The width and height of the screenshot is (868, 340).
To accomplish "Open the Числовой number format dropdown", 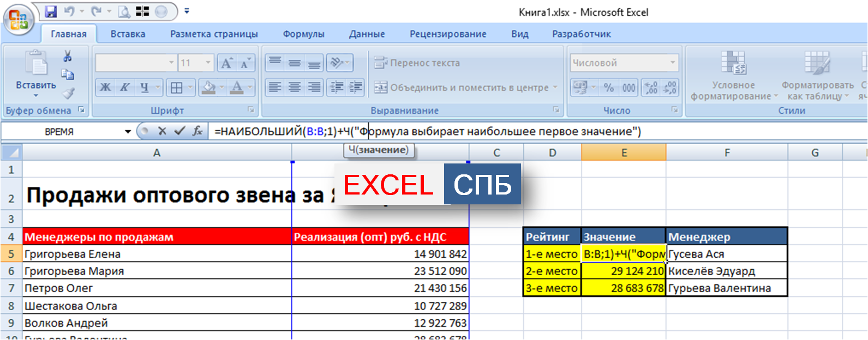I will [x=672, y=63].
